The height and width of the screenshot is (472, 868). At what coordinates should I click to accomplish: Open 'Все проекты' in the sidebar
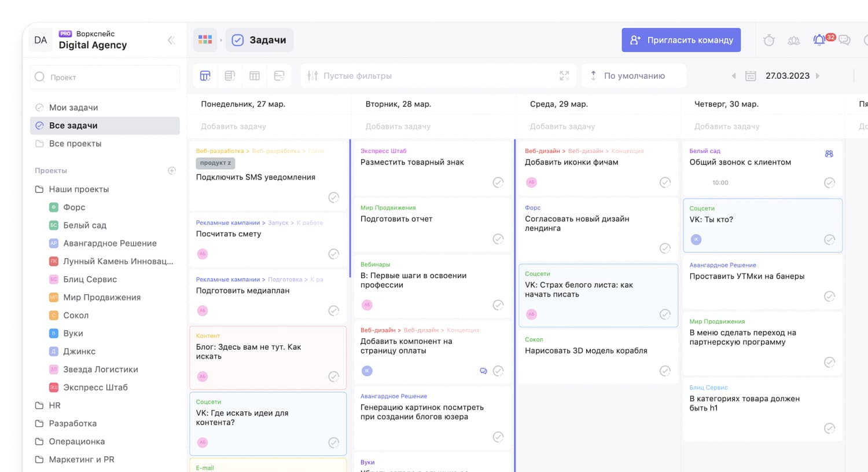click(x=75, y=144)
